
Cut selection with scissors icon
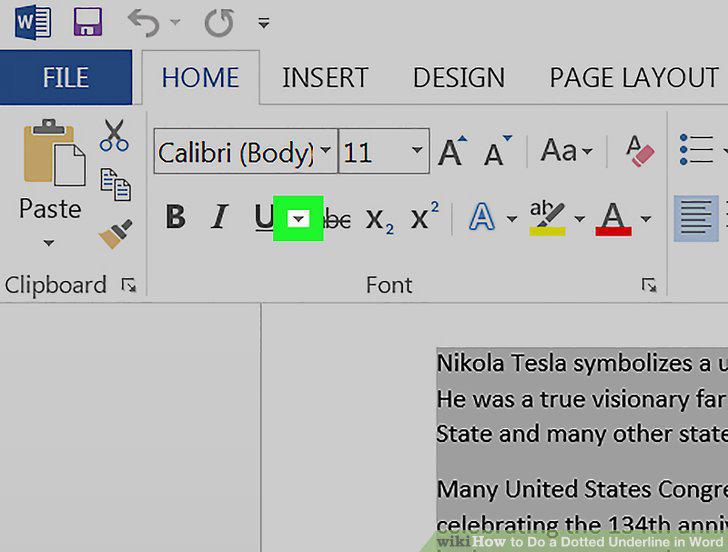click(114, 136)
